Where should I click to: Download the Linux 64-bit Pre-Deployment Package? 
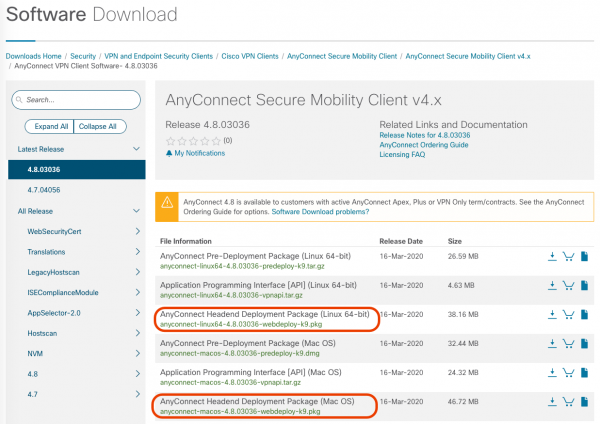tap(551, 257)
